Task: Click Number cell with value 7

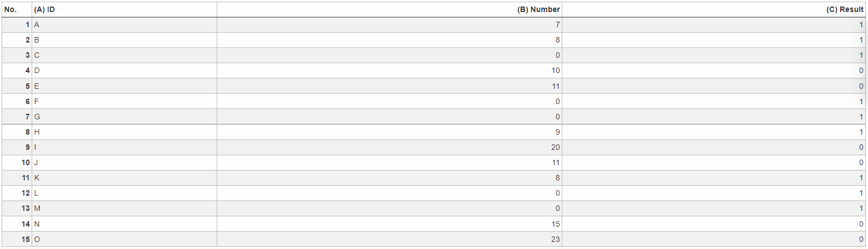Action: [x=389, y=25]
